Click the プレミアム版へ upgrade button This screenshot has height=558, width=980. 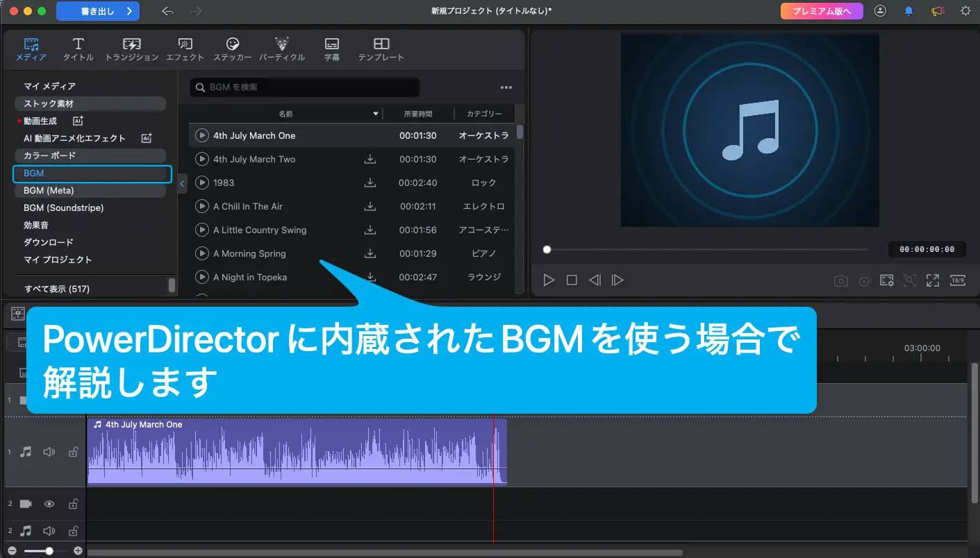click(x=822, y=11)
